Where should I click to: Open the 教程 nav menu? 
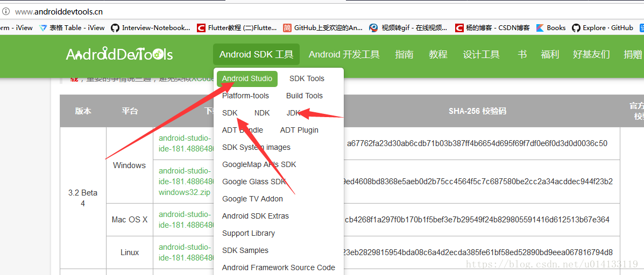click(x=438, y=54)
